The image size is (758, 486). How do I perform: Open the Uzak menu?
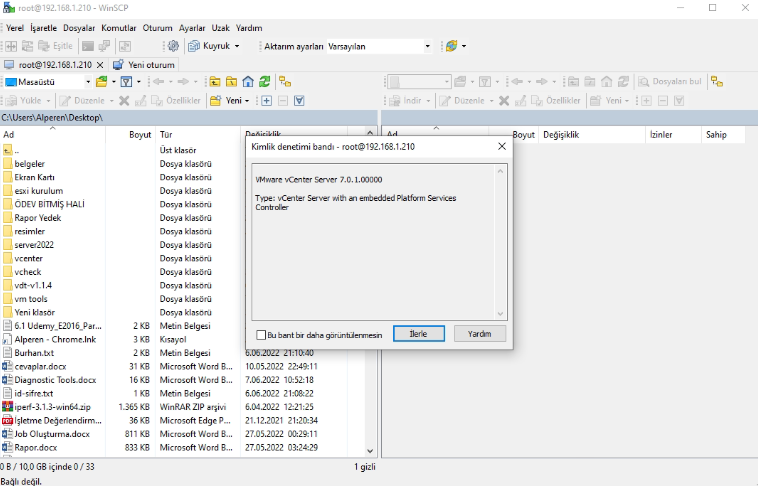tap(220, 28)
